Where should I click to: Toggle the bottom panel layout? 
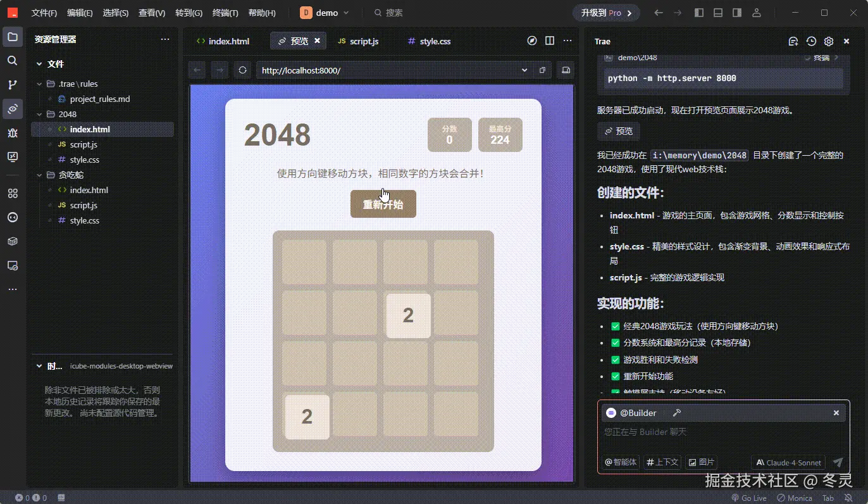pos(717,12)
